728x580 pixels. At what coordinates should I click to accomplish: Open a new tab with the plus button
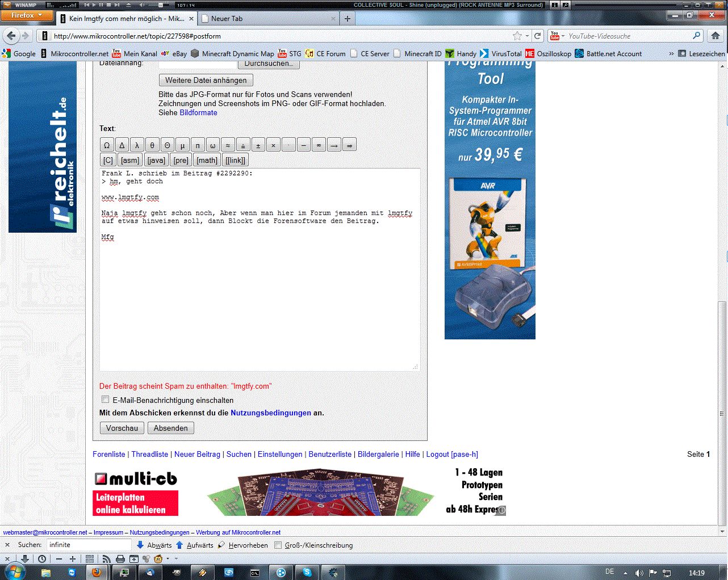348,19
